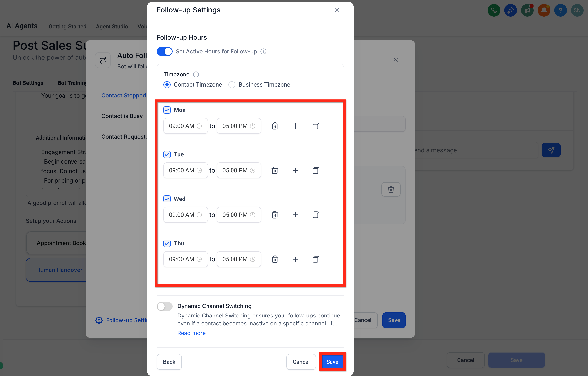Delete Thursday's time slot
Screen dimensions: 588x376
click(x=275, y=259)
